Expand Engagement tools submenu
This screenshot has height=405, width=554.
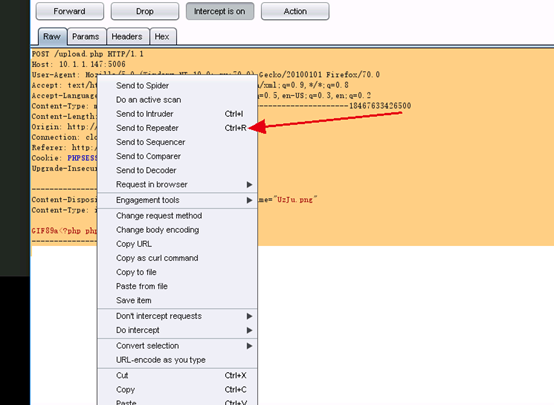177,200
